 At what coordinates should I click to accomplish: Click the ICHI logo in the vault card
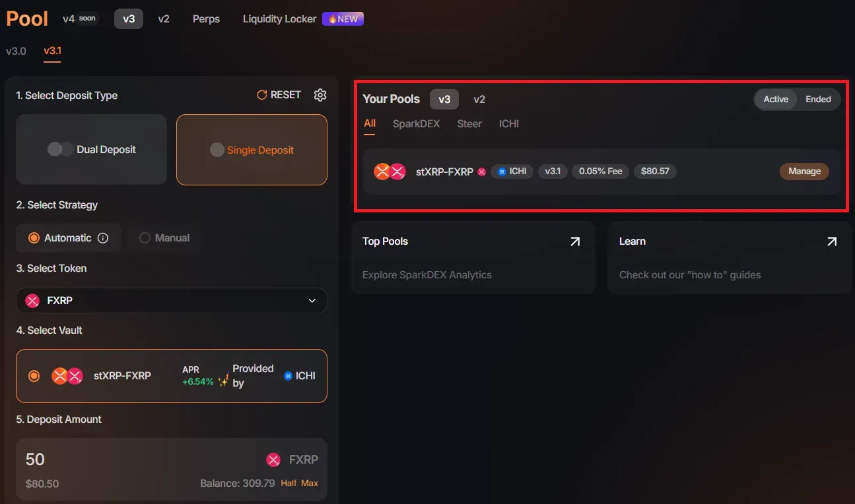[x=288, y=376]
